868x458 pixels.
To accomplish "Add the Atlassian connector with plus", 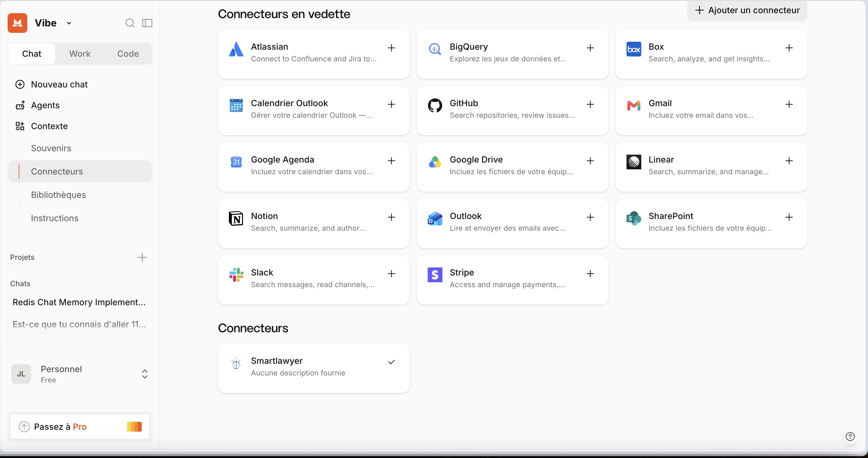I will [391, 48].
